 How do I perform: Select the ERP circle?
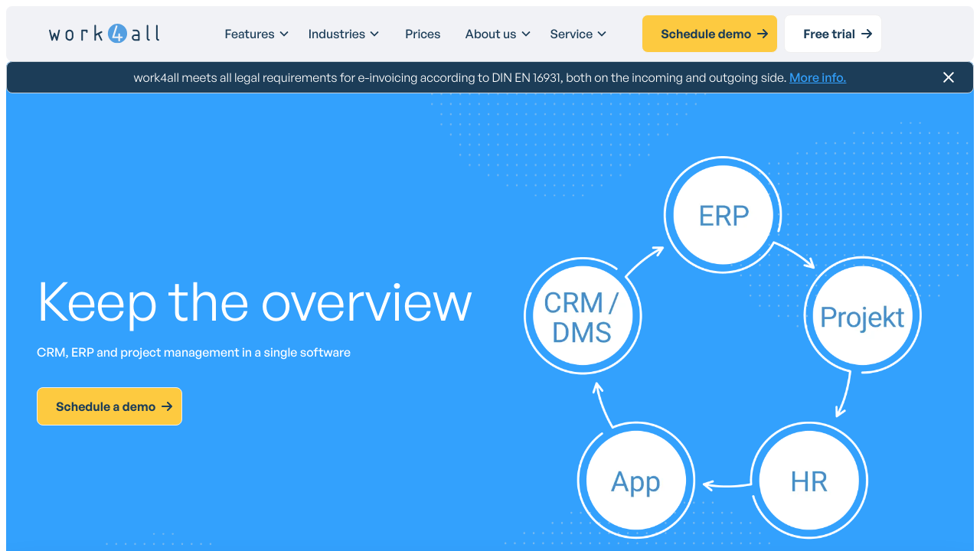[724, 215]
